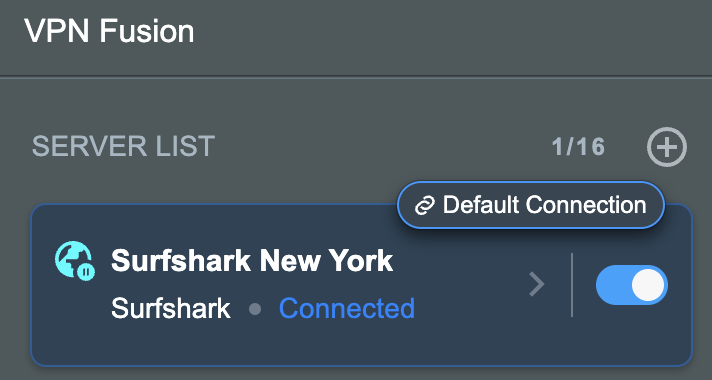712x380 pixels.
Task: Select the Default Connection label text
Action: (x=544, y=205)
